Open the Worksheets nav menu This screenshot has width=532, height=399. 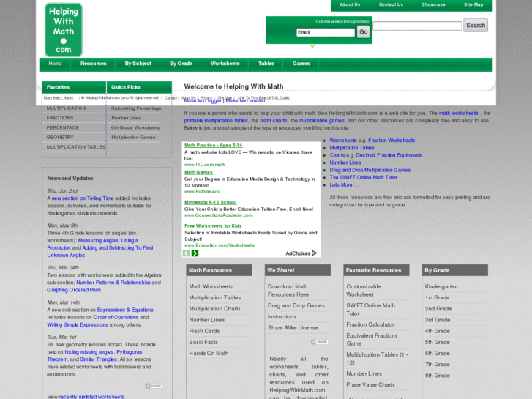tap(225, 64)
